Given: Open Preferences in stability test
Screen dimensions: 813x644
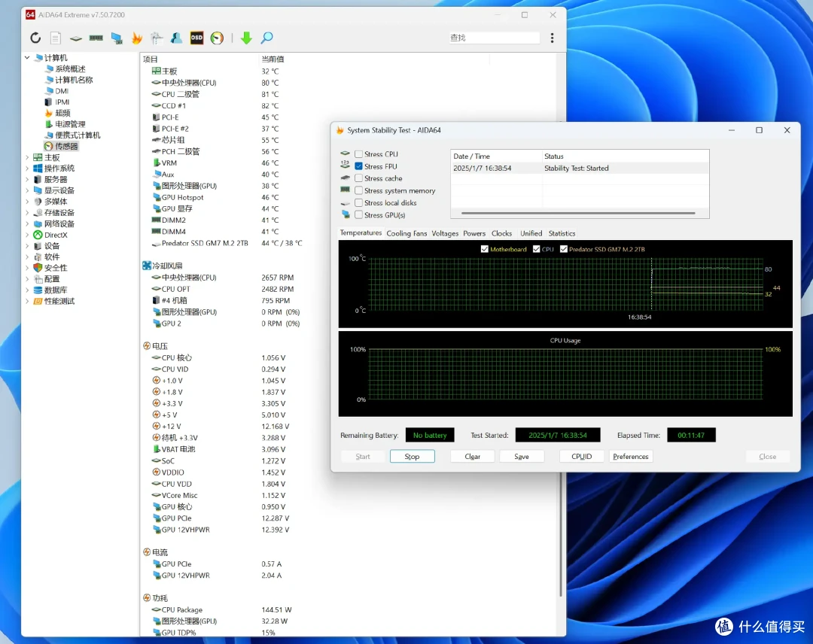Looking at the screenshot, I should click(x=631, y=457).
